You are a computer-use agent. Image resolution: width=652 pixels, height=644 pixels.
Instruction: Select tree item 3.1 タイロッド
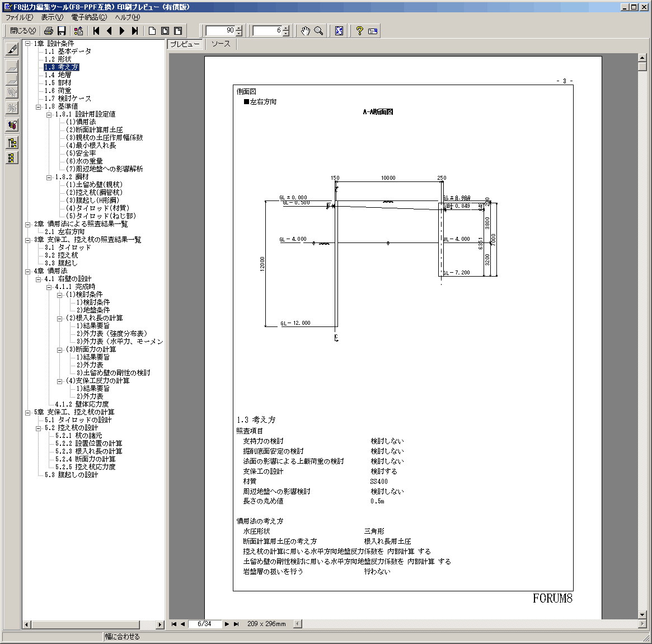point(68,248)
